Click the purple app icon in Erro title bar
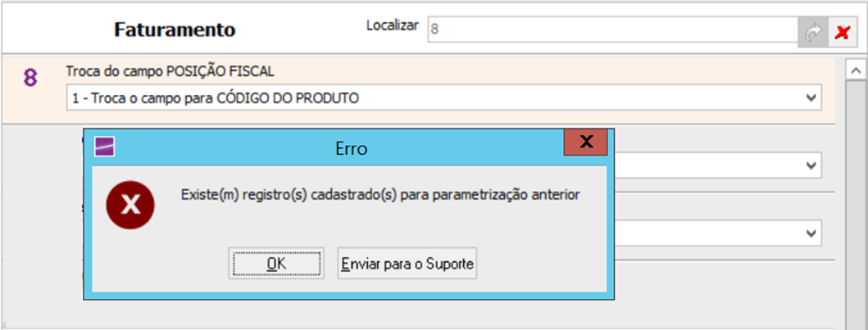 [105, 147]
